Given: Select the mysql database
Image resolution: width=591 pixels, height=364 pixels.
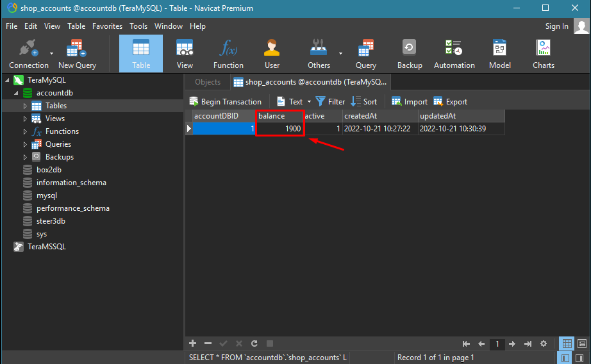Looking at the screenshot, I should (47, 195).
